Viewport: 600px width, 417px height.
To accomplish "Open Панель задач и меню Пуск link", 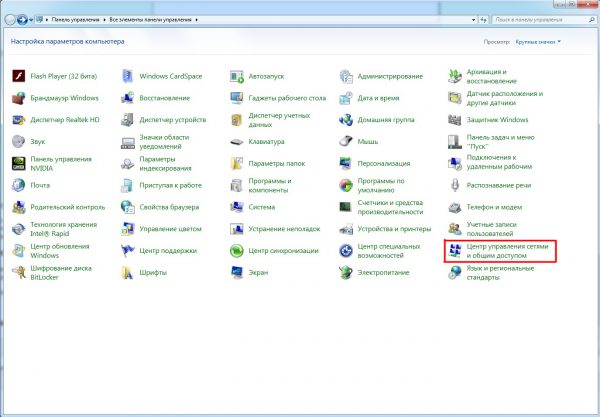I will [x=500, y=142].
